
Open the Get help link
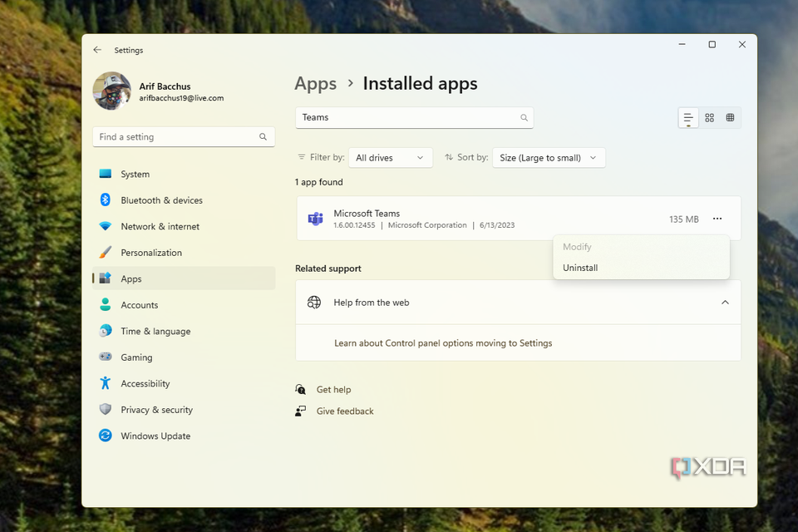[x=333, y=390]
